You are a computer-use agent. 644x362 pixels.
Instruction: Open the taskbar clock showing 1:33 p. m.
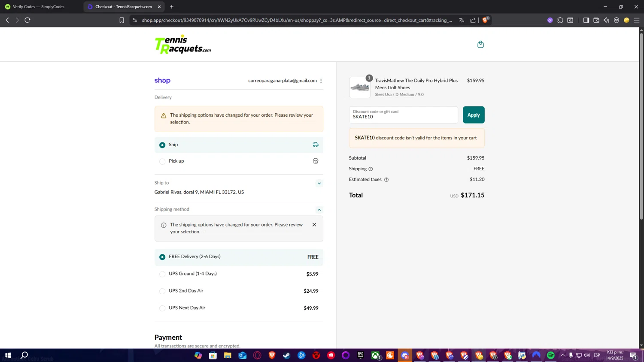click(614, 356)
